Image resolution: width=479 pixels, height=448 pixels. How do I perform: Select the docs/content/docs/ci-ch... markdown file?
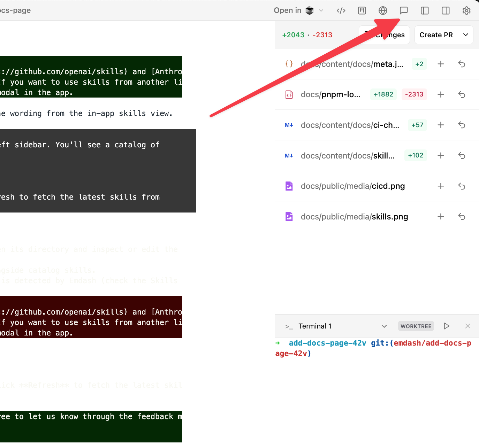(350, 125)
